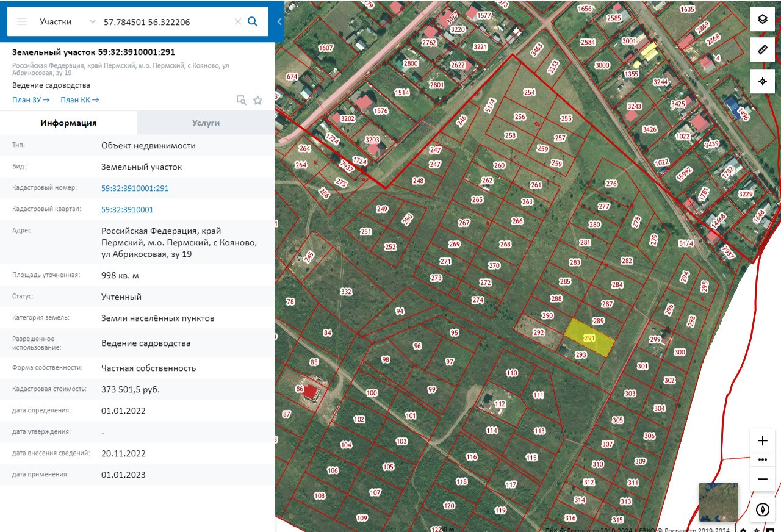781x532 pixels.
Task: Click the status value Учтенный
Action: (x=121, y=297)
